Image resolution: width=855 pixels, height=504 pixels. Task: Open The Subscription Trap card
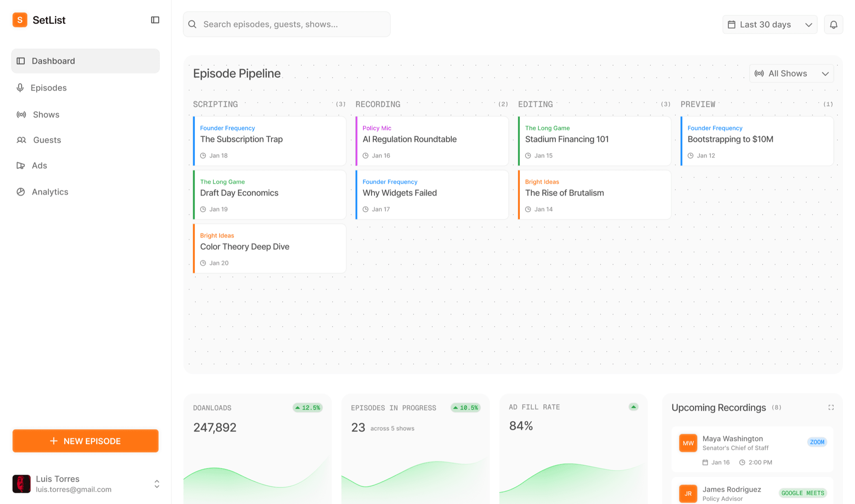[269, 141]
